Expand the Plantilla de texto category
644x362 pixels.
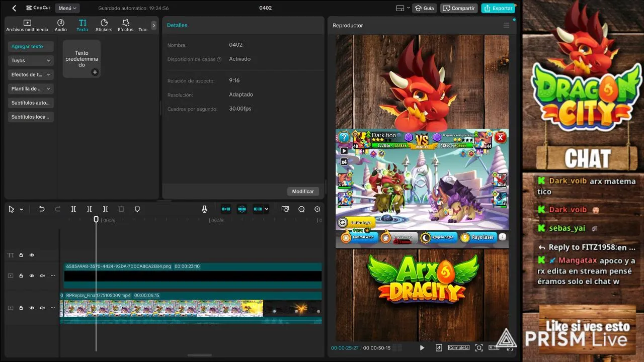coord(31,88)
